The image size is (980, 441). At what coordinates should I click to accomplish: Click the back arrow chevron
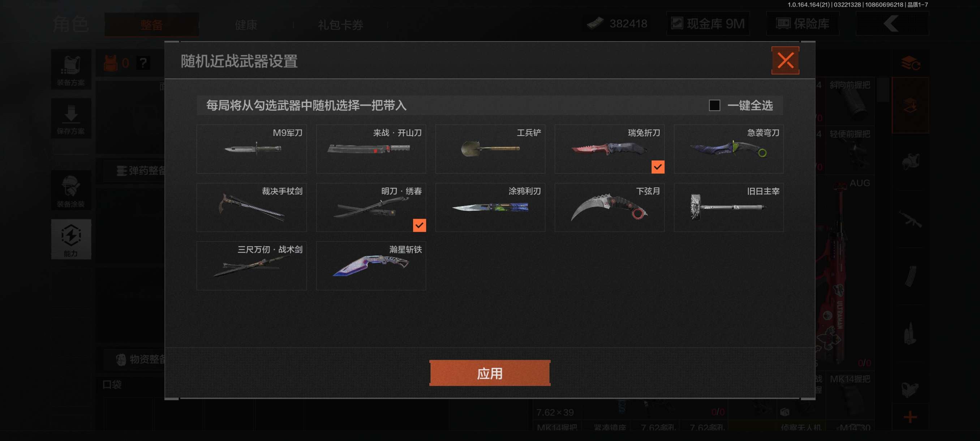(x=892, y=23)
